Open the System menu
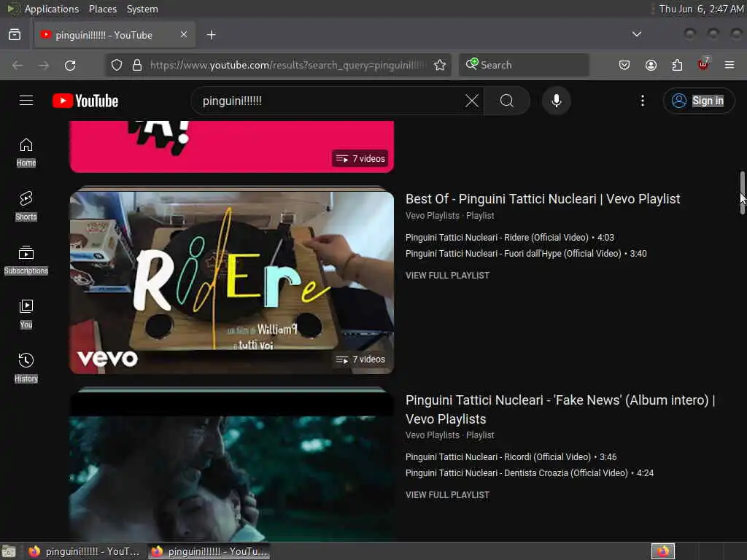The image size is (747, 560). coord(142,9)
